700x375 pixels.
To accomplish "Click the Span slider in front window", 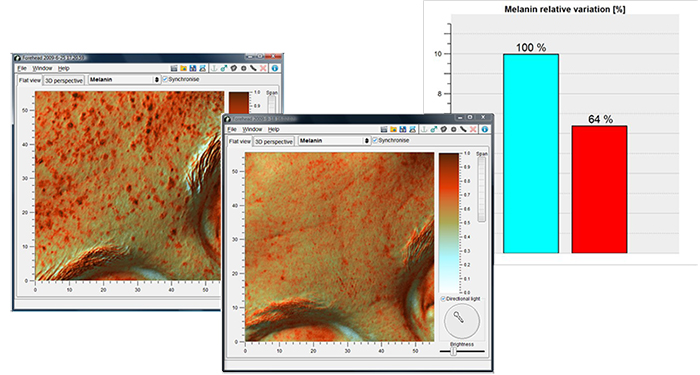I will (x=482, y=189).
